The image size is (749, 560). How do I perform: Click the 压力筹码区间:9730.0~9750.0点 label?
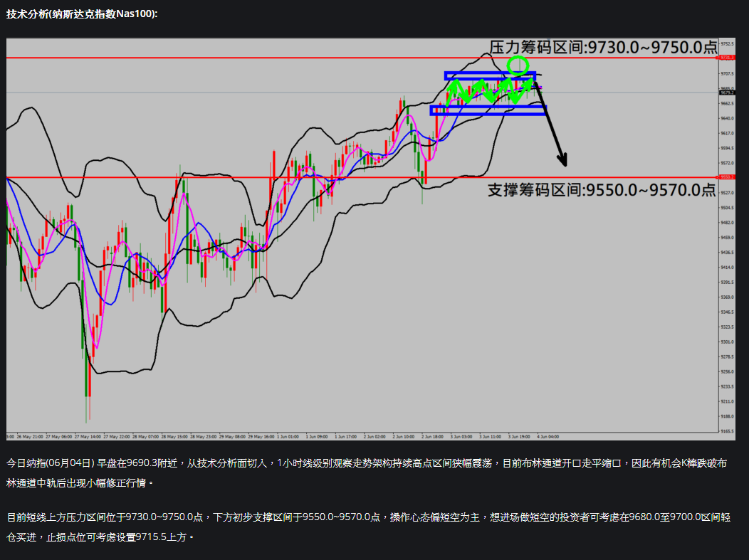click(603, 47)
